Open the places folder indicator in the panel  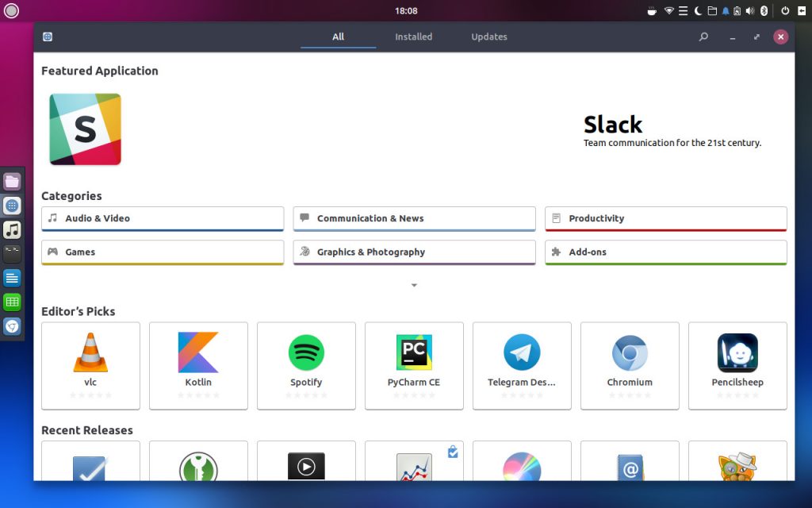pyautogui.click(x=712, y=11)
